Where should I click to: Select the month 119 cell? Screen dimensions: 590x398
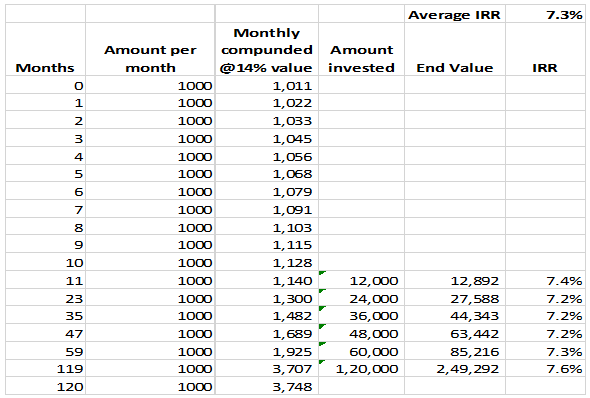(46, 368)
